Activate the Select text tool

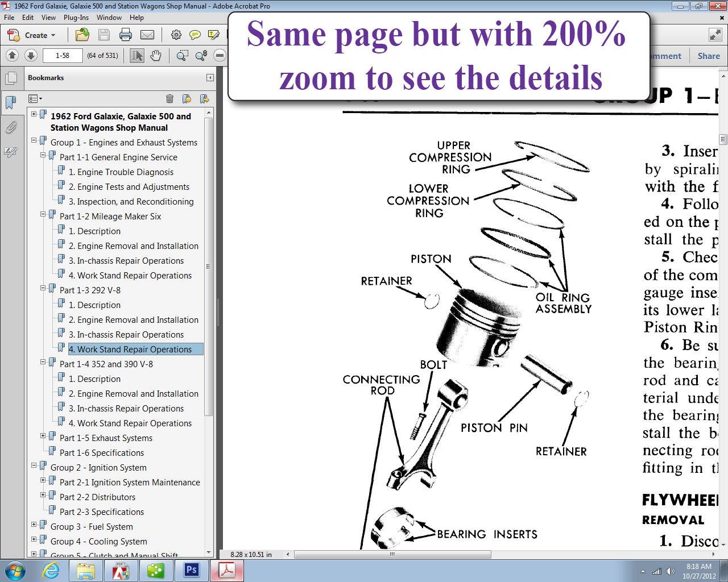pos(136,56)
